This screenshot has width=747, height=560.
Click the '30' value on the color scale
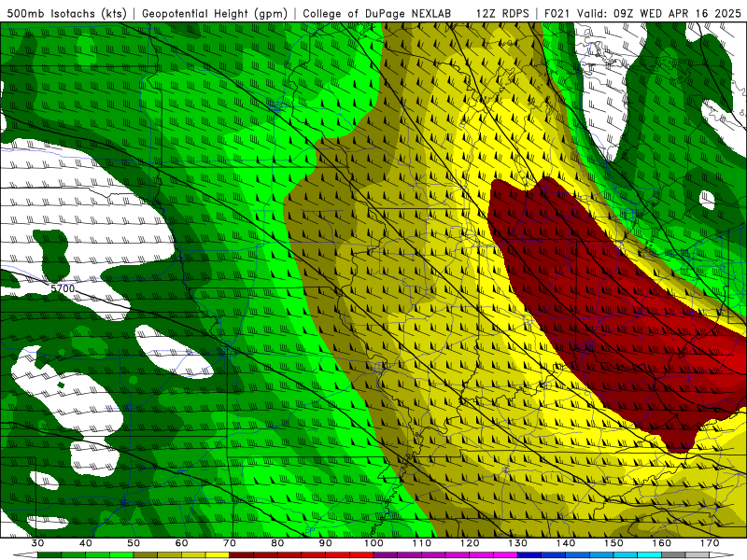pos(37,543)
